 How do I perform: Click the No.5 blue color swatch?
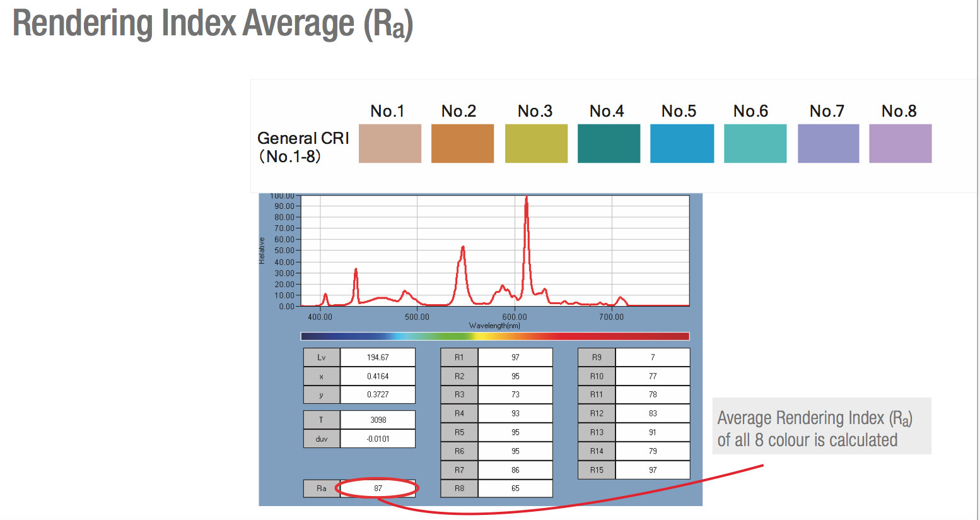682,144
